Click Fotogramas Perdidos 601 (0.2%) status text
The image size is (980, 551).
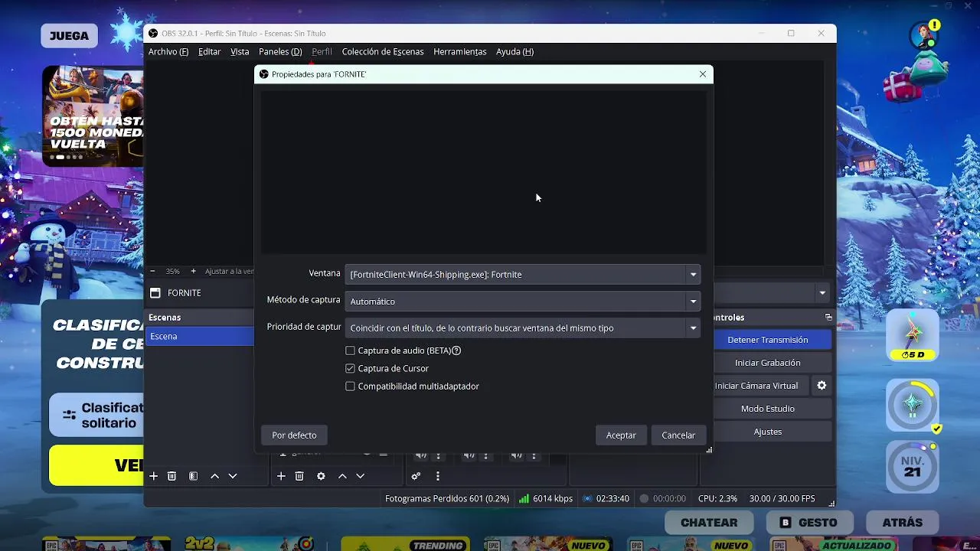[x=447, y=498]
